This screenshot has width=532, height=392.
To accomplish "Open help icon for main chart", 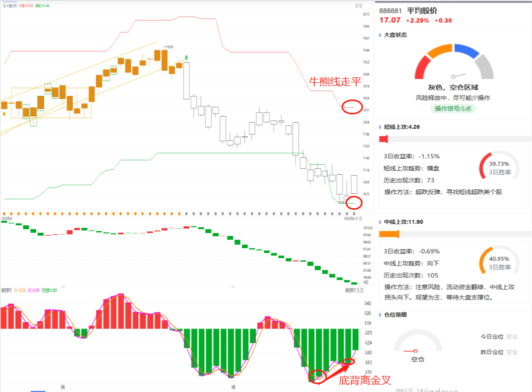I will pyautogui.click(x=360, y=6).
